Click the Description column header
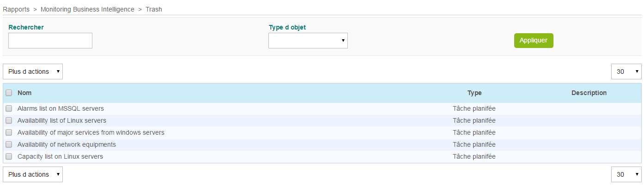The height and width of the screenshot is (185, 644). 589,93
